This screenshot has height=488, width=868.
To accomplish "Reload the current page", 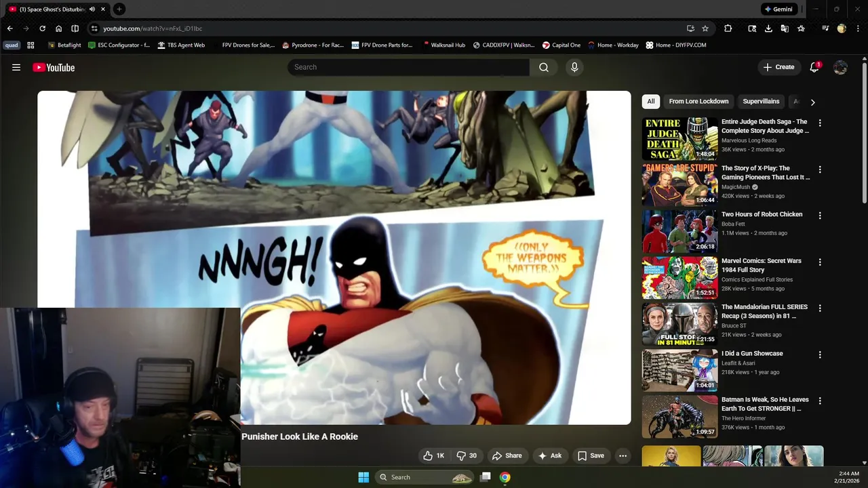I will 42,28.
